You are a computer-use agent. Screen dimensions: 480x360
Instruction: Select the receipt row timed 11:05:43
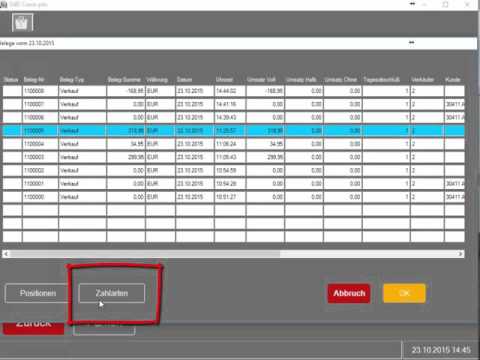click(x=233, y=157)
